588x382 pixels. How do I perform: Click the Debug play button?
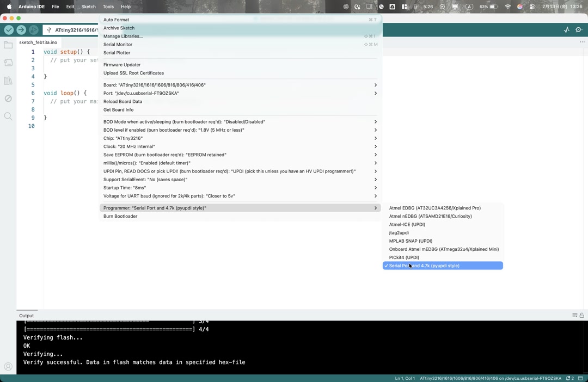33,30
